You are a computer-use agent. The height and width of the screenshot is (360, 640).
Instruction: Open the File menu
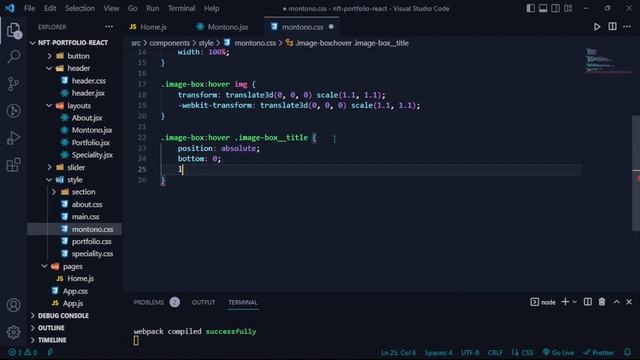[x=29, y=8]
